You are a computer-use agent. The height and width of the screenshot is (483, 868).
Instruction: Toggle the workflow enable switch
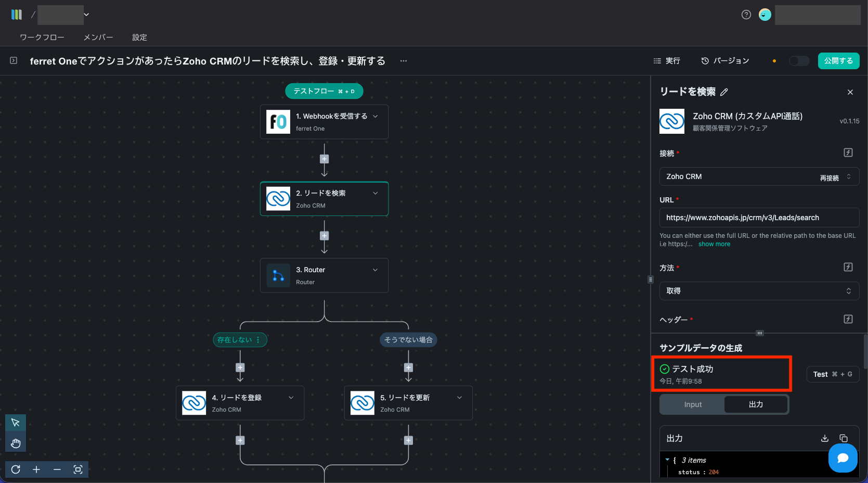click(799, 61)
